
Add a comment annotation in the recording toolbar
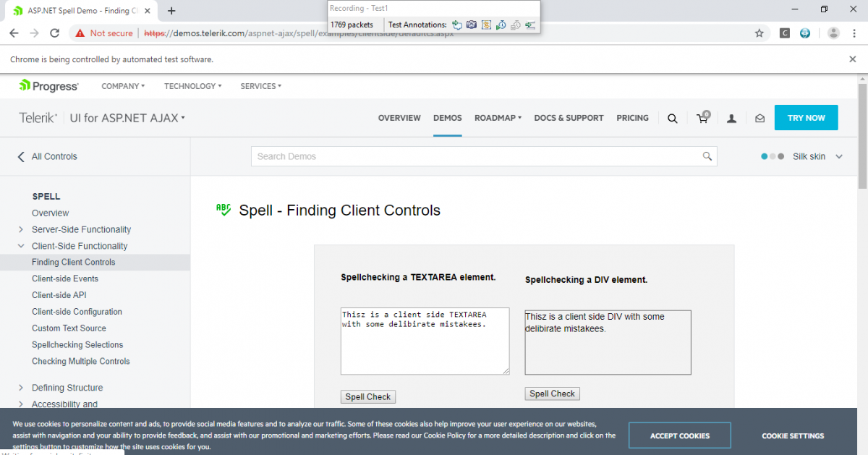[457, 25]
